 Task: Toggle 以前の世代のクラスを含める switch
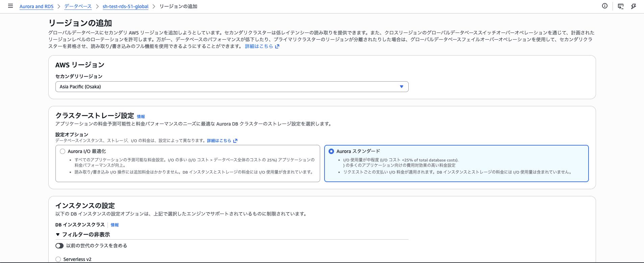coord(59,246)
